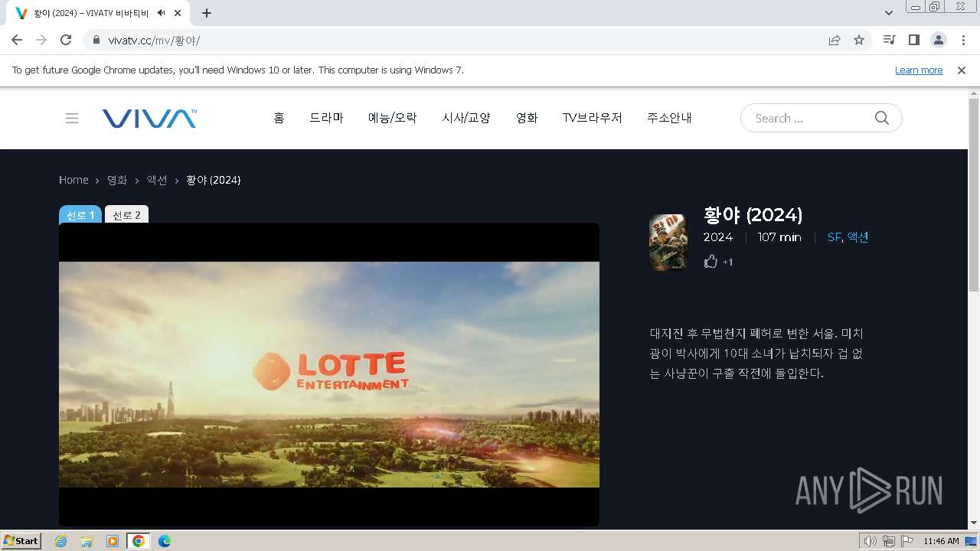
Task: Open the Chrome three-dot menu
Action: coord(962,40)
